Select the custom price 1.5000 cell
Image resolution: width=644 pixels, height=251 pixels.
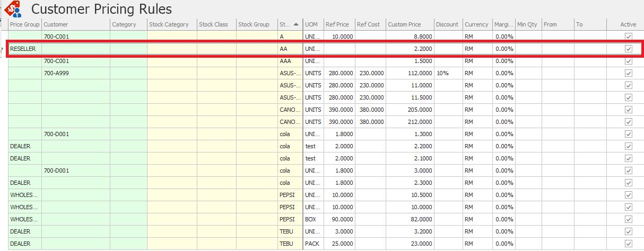point(410,61)
